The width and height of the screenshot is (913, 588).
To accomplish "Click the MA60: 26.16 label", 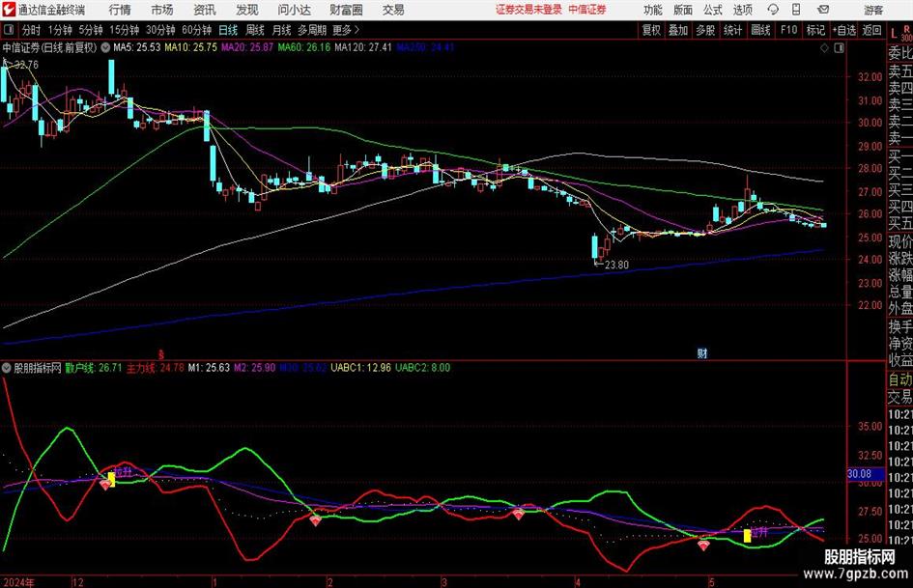I will (304, 47).
